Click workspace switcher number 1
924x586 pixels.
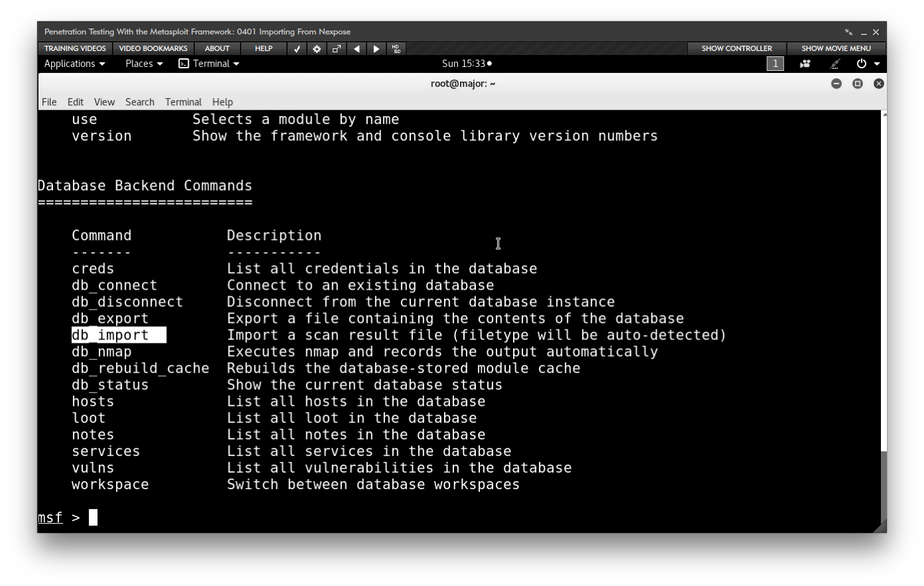coord(776,64)
